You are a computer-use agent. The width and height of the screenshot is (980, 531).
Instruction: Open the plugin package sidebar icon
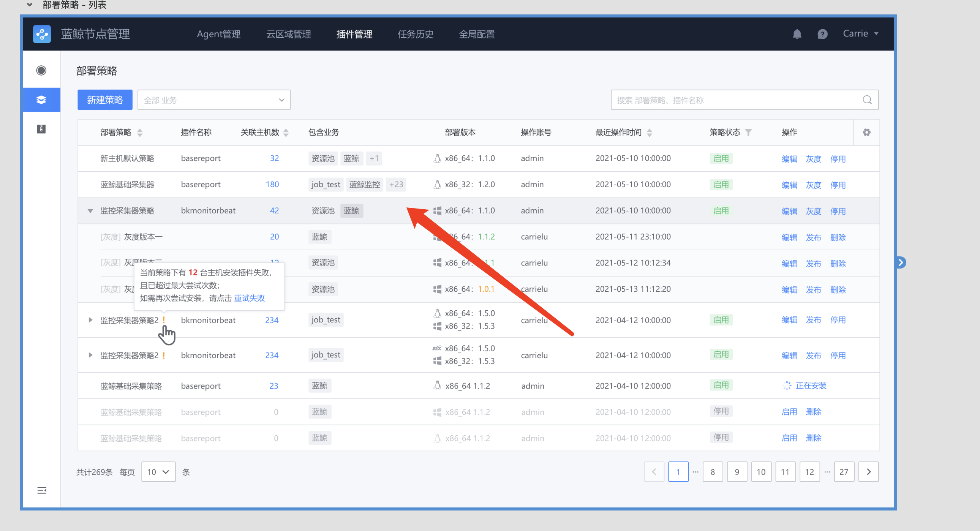point(41,129)
